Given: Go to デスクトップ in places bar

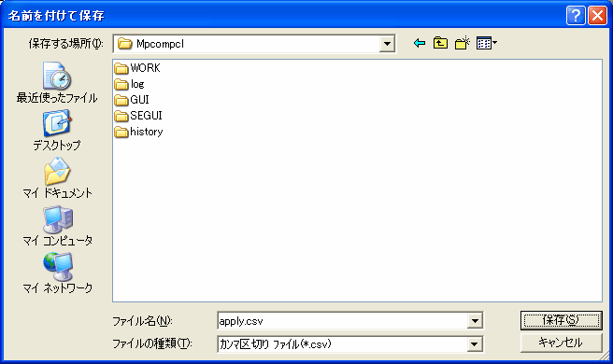Looking at the screenshot, I should pyautogui.click(x=57, y=130).
